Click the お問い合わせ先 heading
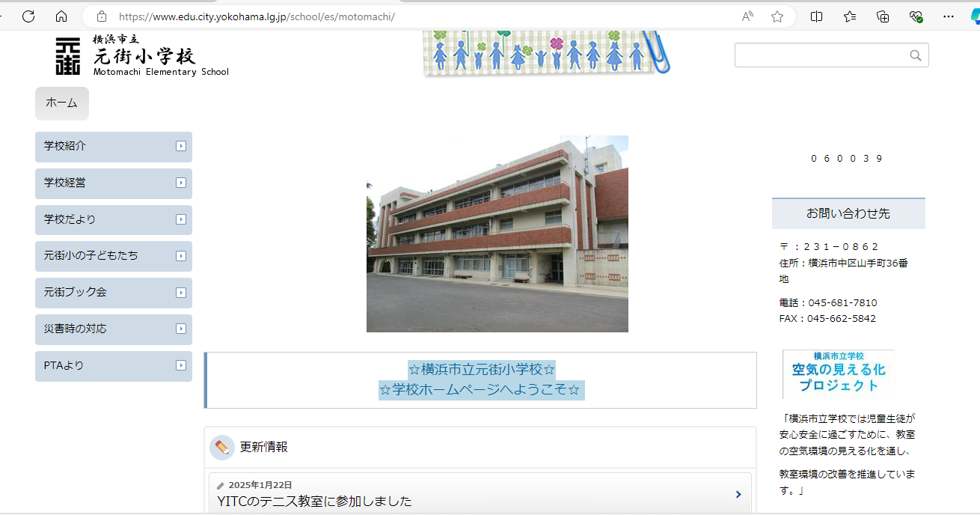Image resolution: width=980 pixels, height=515 pixels. 848,214
